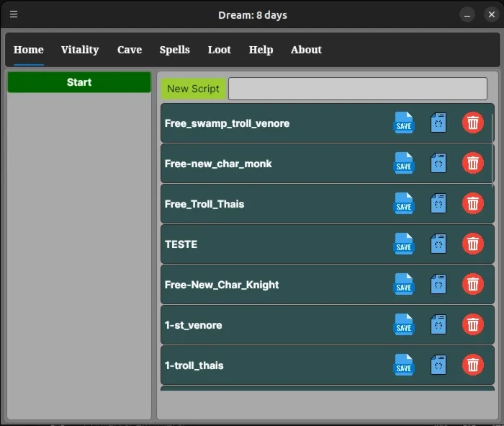This screenshot has height=426, width=504.
Task: Click the green Start button
Action: click(x=79, y=82)
